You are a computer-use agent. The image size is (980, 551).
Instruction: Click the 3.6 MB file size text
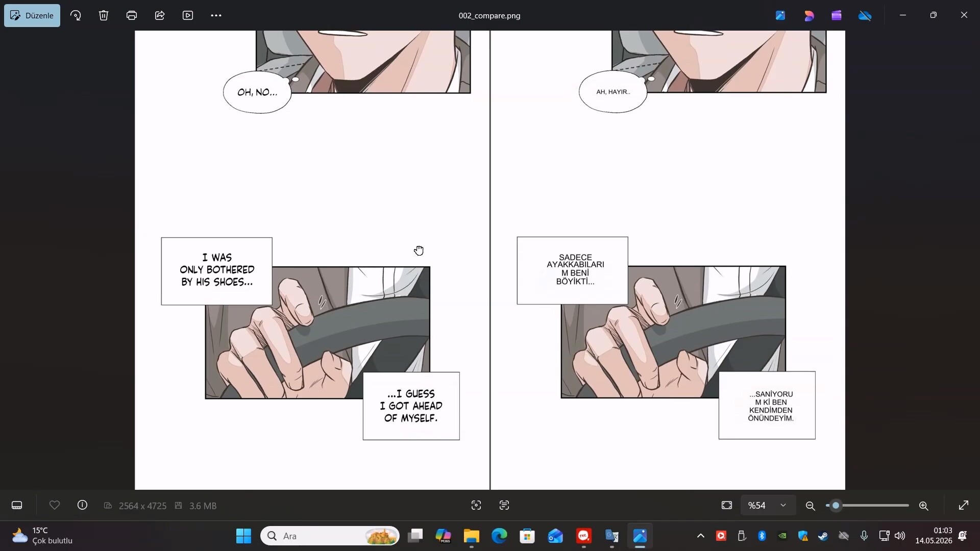point(203,506)
